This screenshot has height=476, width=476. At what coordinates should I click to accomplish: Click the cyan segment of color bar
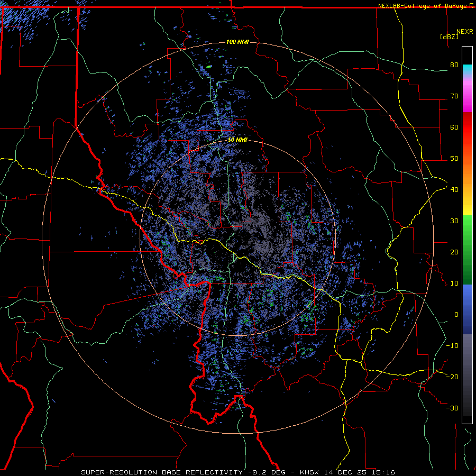pos(467,70)
